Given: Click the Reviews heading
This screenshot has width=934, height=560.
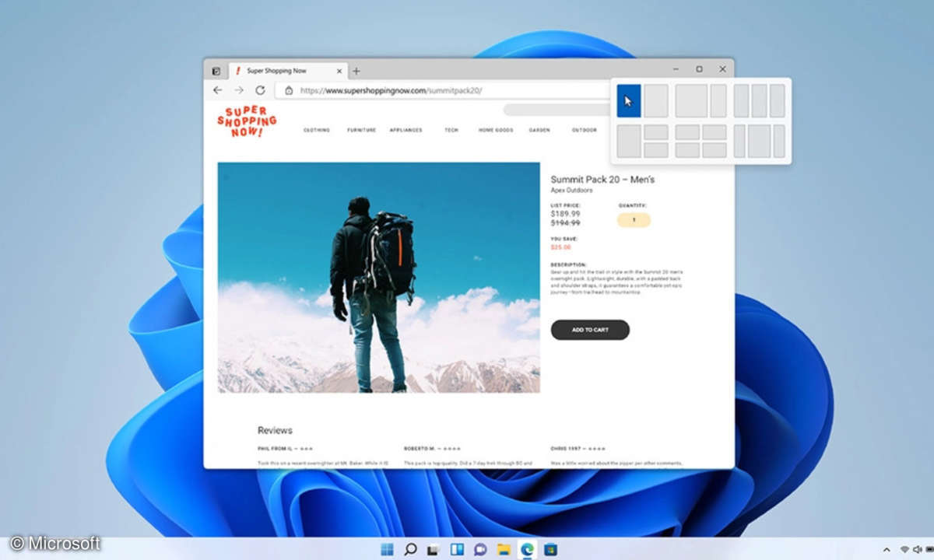Looking at the screenshot, I should pyautogui.click(x=275, y=430).
